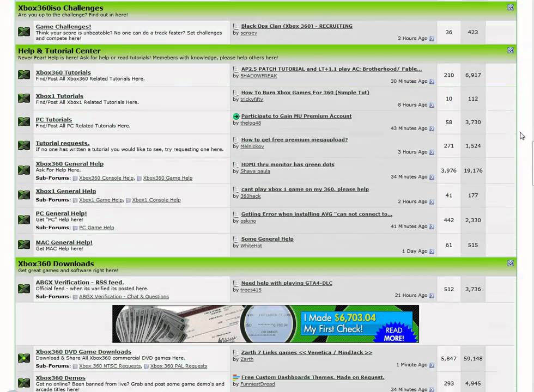Open thread How to get free premium megaupload?

295,139
